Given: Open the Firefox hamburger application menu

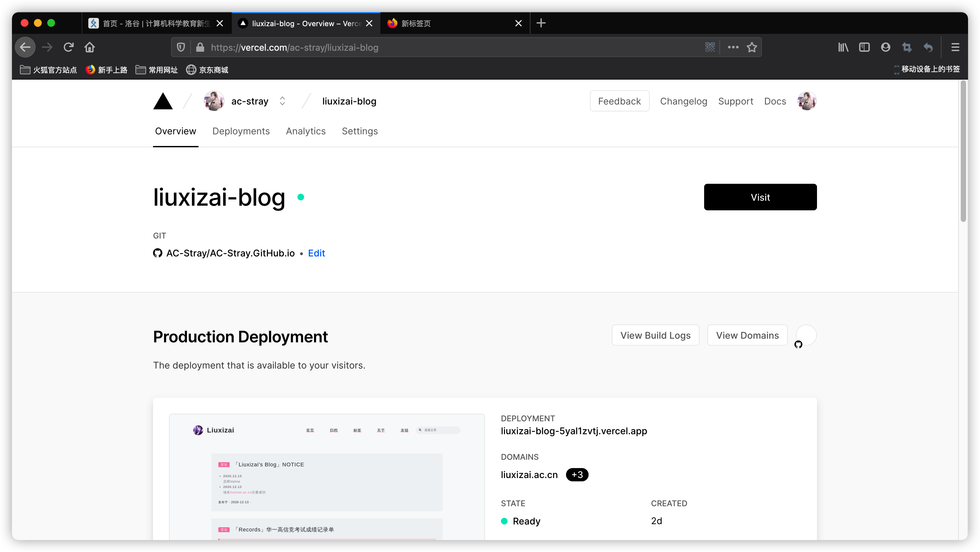Looking at the screenshot, I should point(955,47).
